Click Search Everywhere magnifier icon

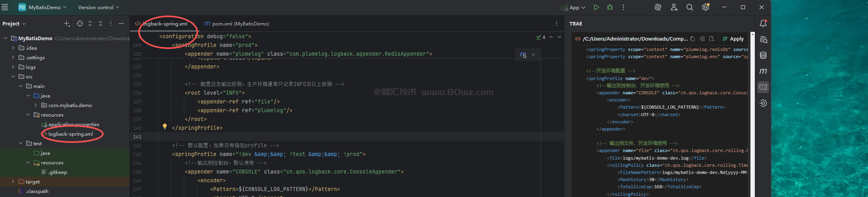point(690,7)
